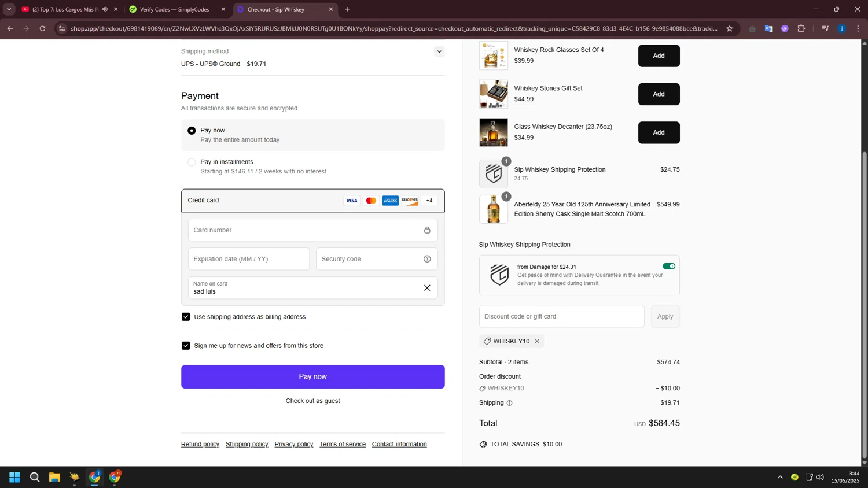Focus the Card number field

[312, 230]
